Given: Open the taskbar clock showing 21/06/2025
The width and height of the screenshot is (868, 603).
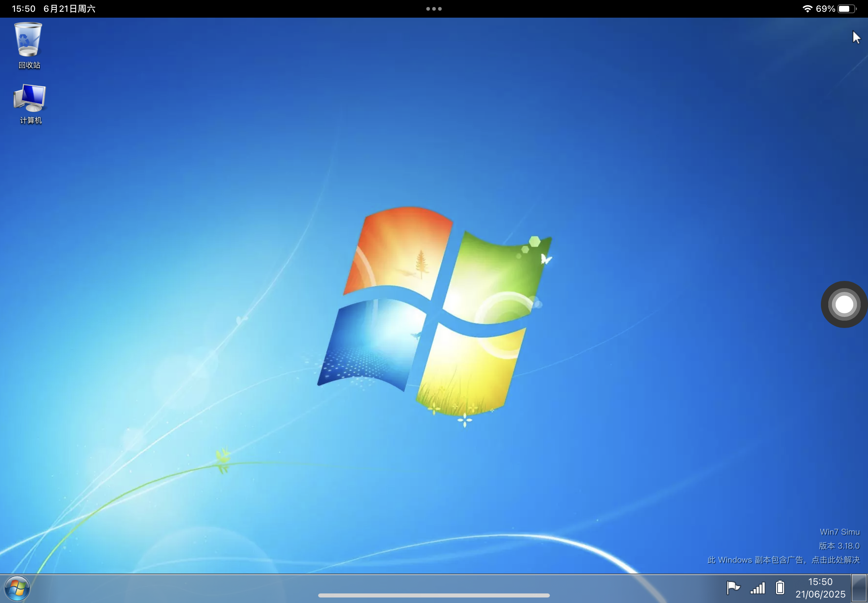Looking at the screenshot, I should point(821,588).
